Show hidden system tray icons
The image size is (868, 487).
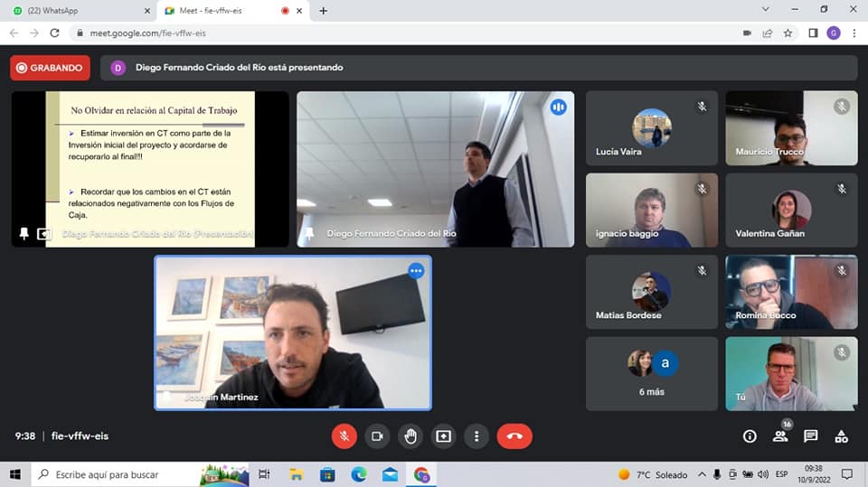pyautogui.click(x=702, y=474)
